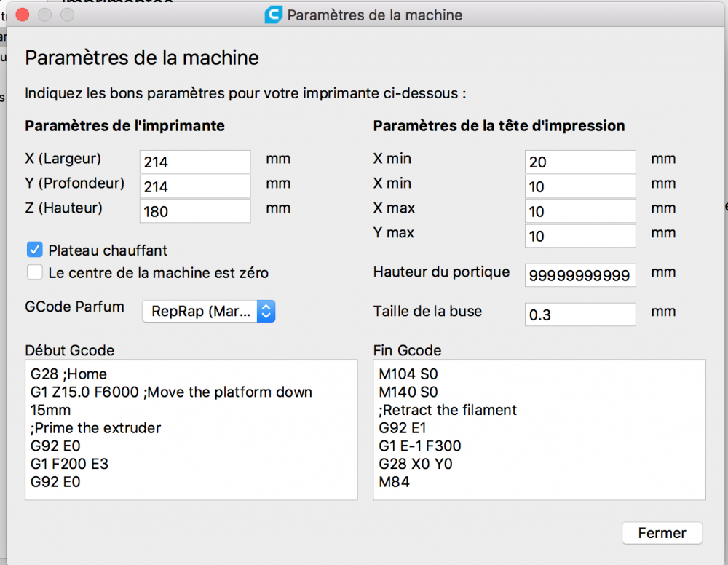Screen dimensions: 728x565
Task: Click the X (Largeur) input field
Action: click(195, 162)
